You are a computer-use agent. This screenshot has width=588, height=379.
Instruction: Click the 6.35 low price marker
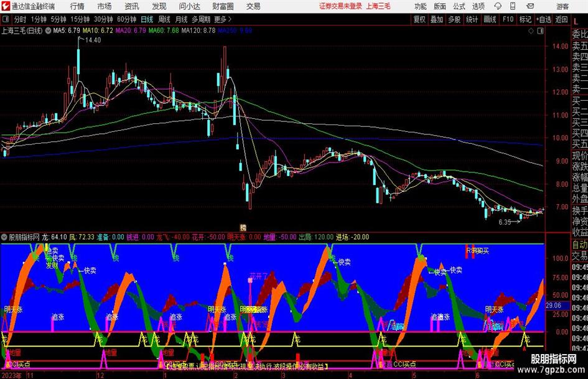[x=505, y=222]
